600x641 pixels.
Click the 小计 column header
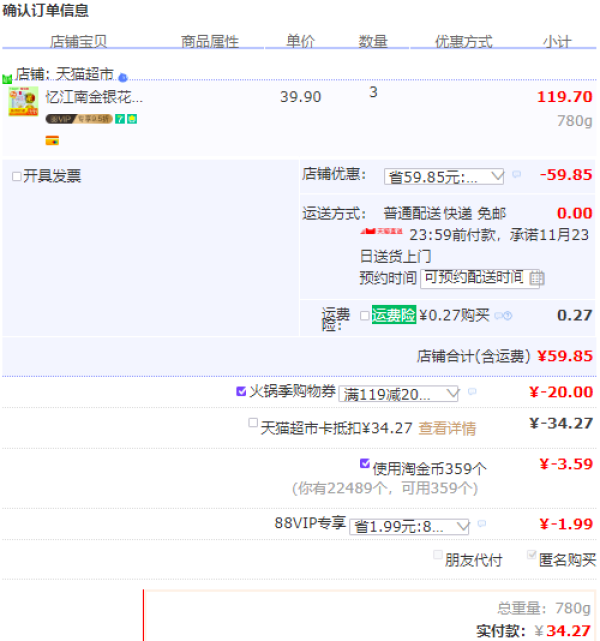point(557,42)
